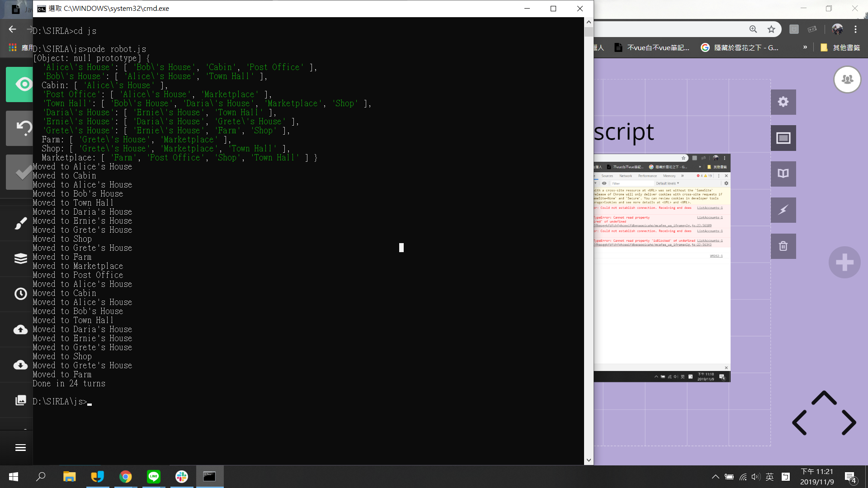Click the right chevron navigation arrow
868x488 pixels.
coord(849,422)
